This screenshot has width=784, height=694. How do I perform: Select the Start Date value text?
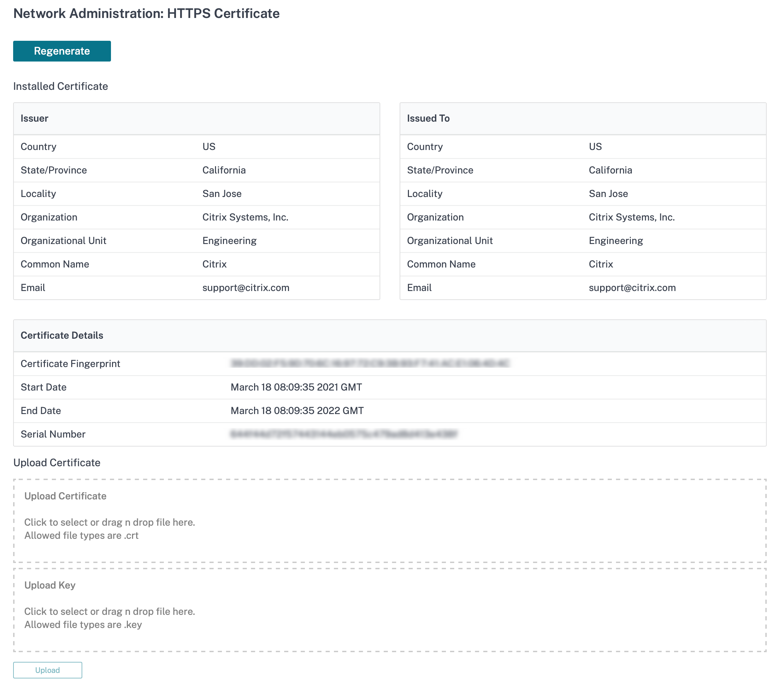tap(296, 387)
